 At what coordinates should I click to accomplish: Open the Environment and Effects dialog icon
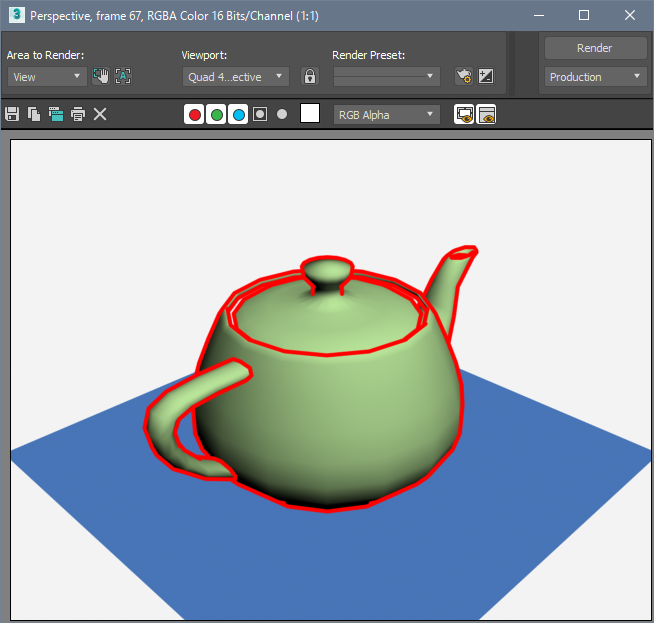coord(486,76)
